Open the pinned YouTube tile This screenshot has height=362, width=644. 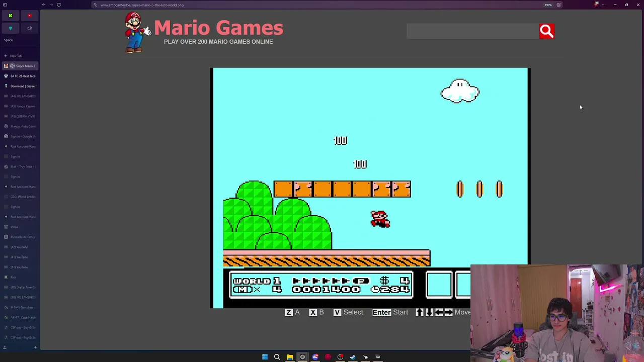point(30,16)
